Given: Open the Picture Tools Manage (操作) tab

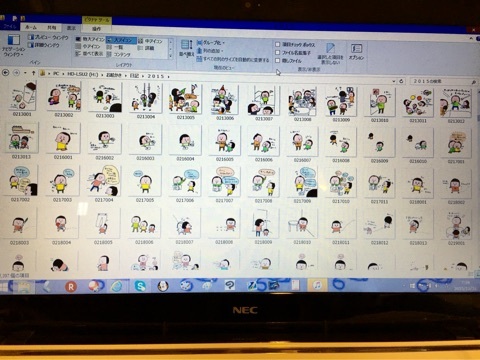Looking at the screenshot, I should pyautogui.click(x=96, y=29).
